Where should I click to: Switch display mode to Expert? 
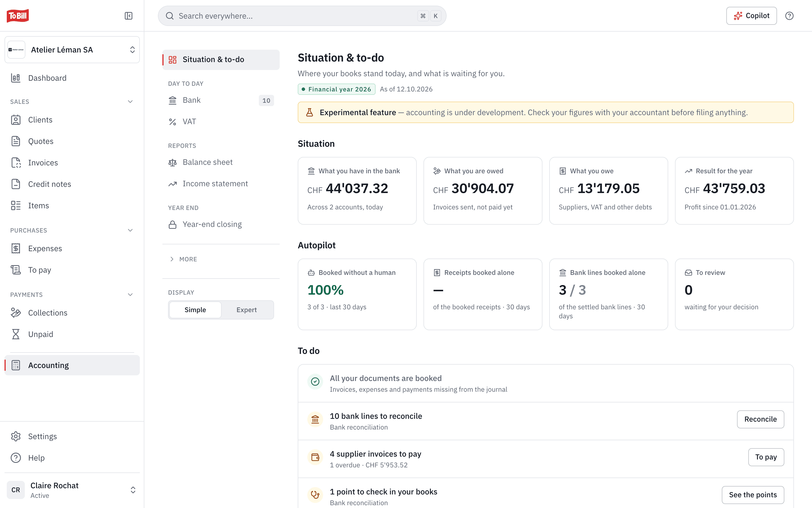[247, 310]
